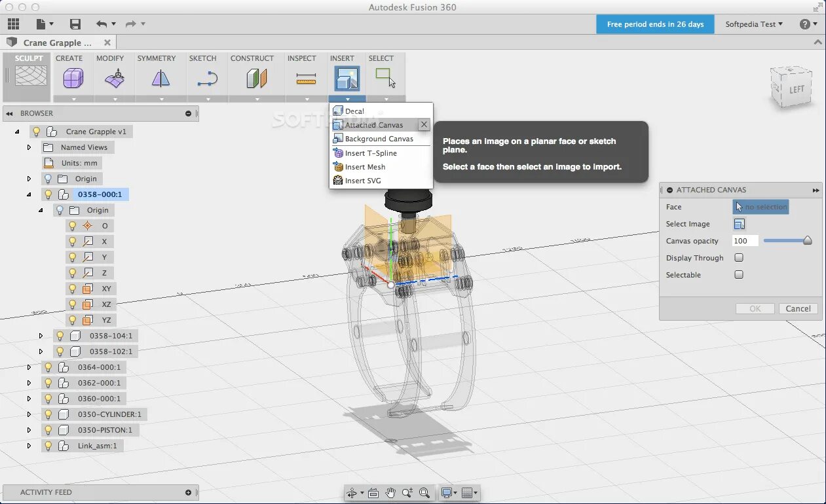Expand the Named Views tree node
826x504 pixels.
click(x=29, y=147)
